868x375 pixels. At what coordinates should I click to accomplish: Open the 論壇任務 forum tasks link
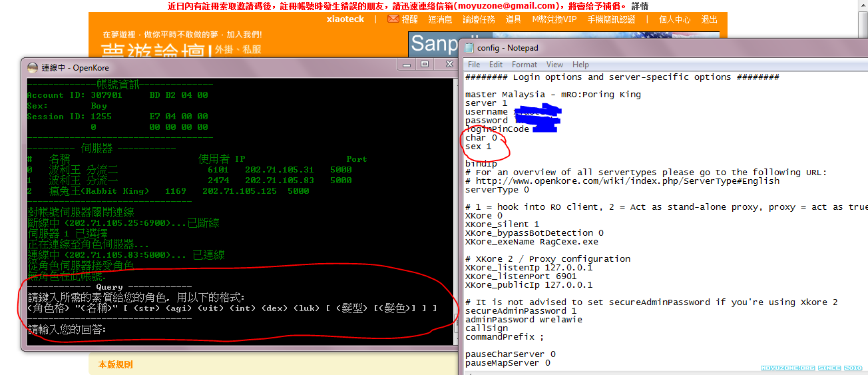pyautogui.click(x=479, y=19)
